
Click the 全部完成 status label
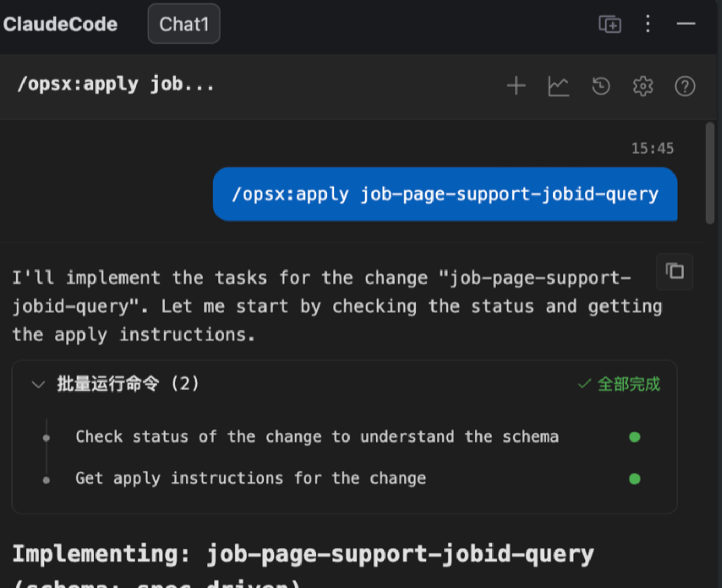point(628,385)
